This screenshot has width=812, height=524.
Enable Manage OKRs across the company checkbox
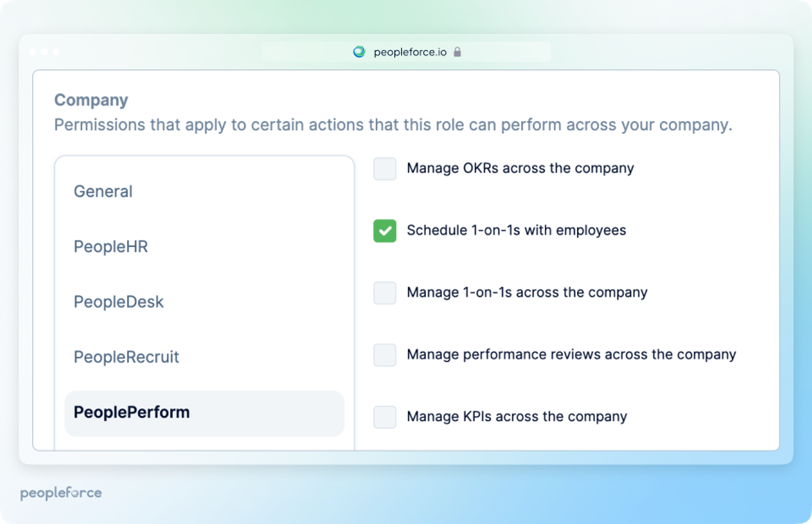coord(384,169)
